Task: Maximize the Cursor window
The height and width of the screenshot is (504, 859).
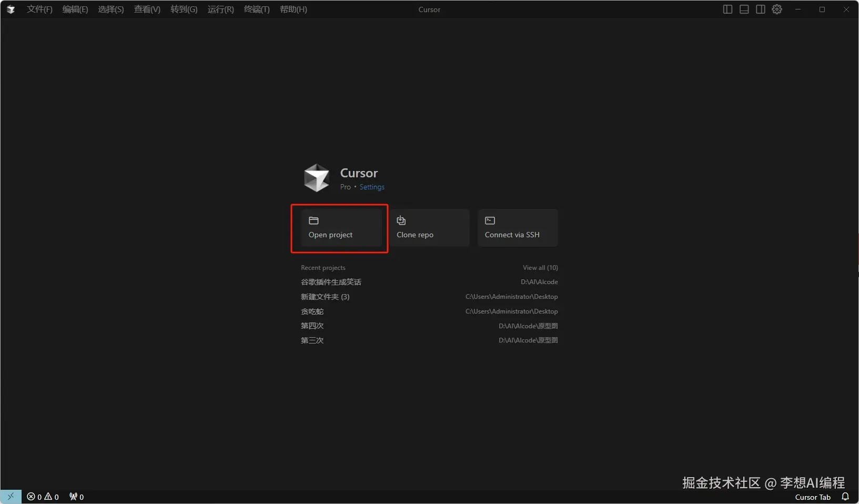Action: pyautogui.click(x=822, y=9)
